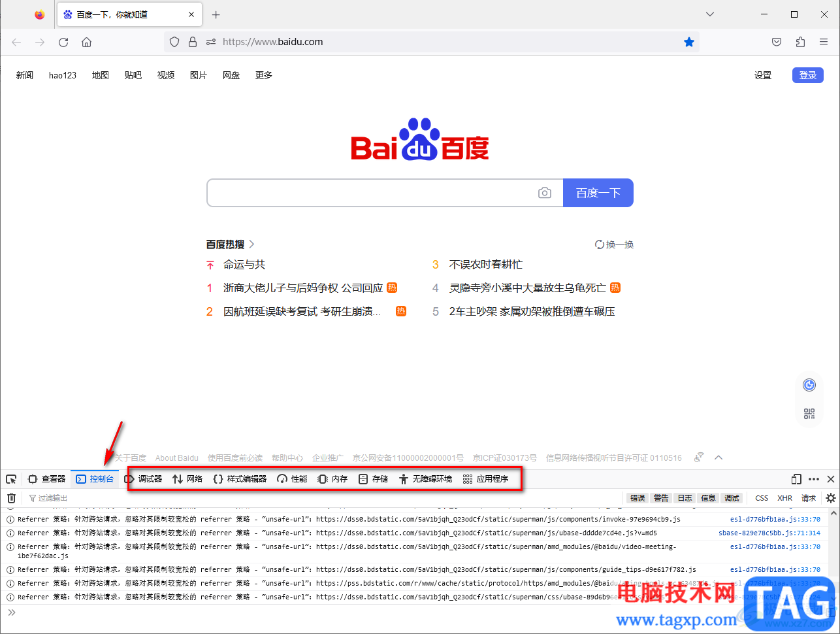Open devtools three-dot options menu
This screenshot has height=634, width=840.
tap(814, 479)
